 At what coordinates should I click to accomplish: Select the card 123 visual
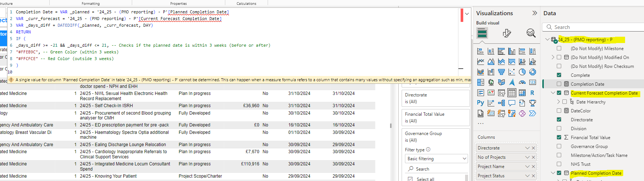click(532, 82)
